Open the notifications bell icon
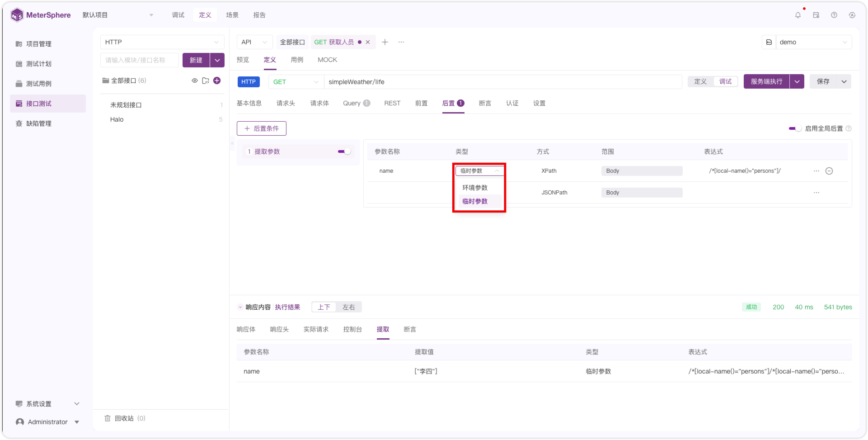 point(798,15)
